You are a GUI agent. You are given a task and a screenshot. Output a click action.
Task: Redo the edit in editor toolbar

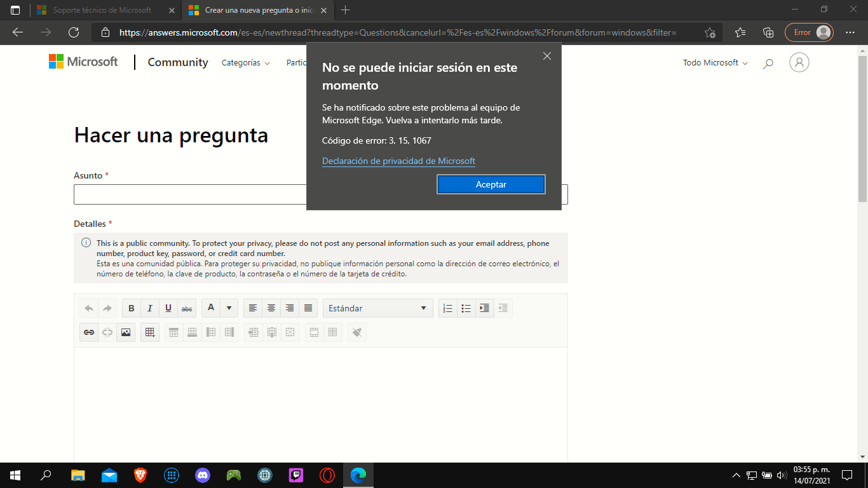pos(107,308)
